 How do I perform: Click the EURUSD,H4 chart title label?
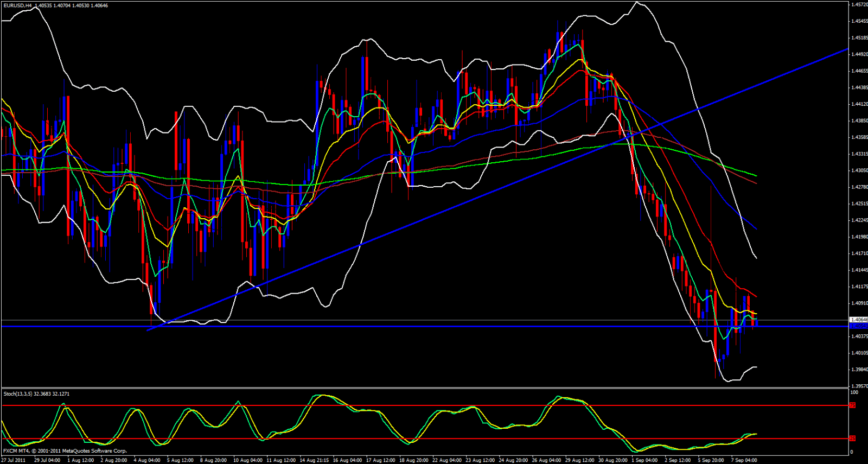17,5
